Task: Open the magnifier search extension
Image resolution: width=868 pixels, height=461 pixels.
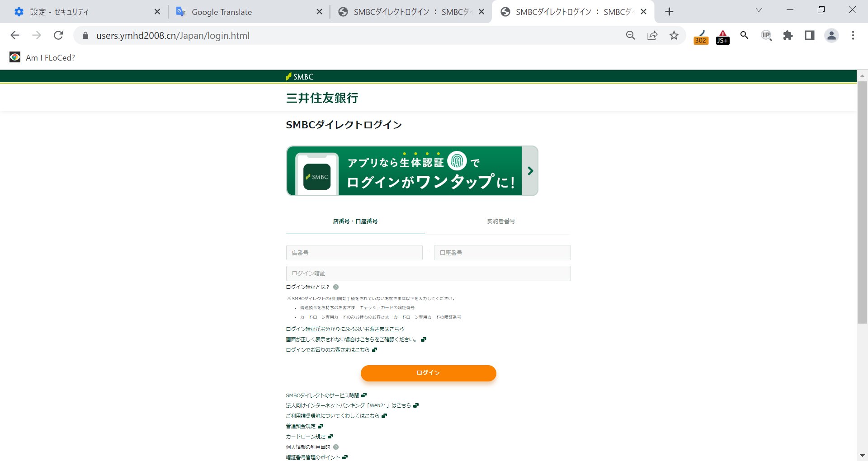Action: tap(744, 35)
